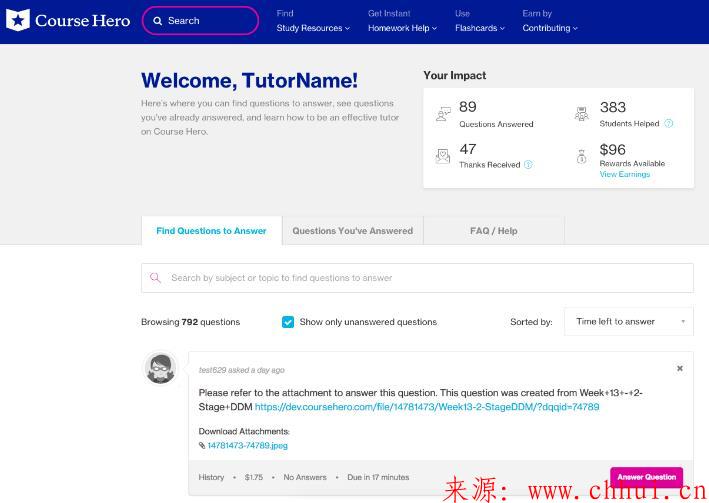
Task: Switch to Find Questions to Answer tab
Action: tap(212, 231)
